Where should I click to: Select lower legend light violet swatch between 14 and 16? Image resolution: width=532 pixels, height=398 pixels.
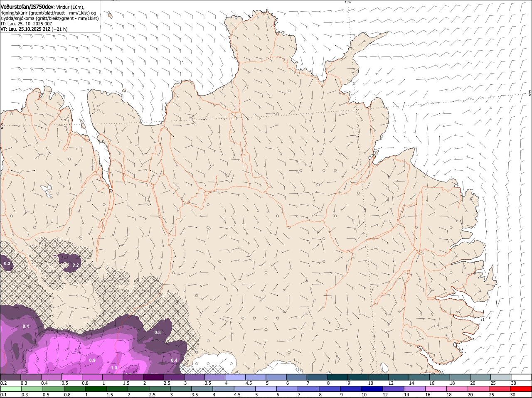pos(414,389)
